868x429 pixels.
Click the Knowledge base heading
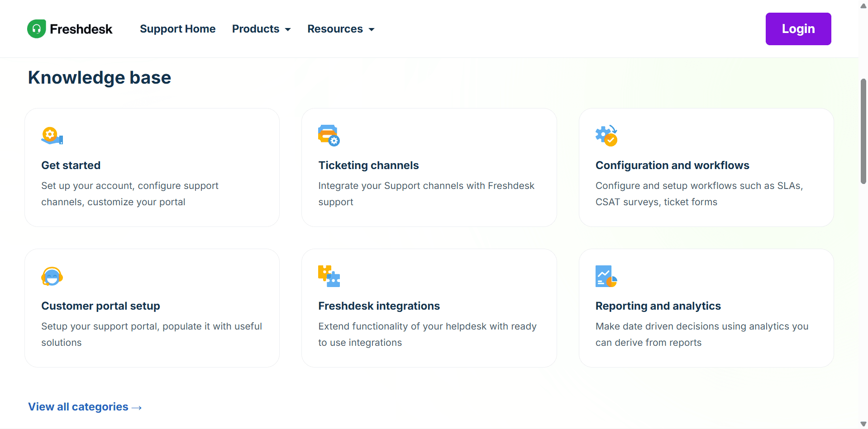(x=100, y=78)
